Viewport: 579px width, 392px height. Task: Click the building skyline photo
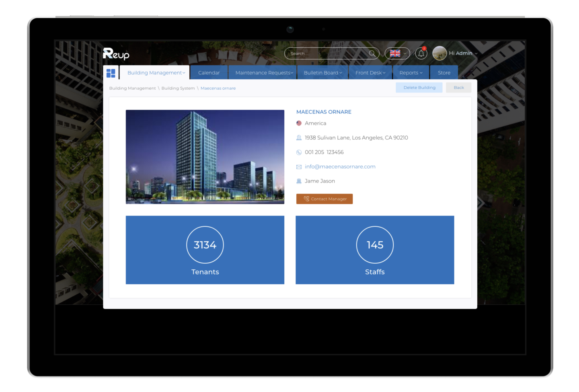(205, 157)
